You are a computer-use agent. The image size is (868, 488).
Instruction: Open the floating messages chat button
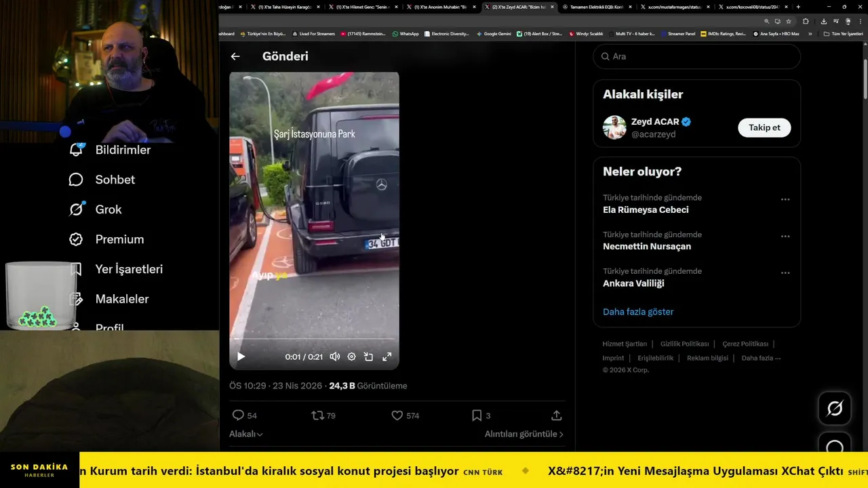point(835,444)
